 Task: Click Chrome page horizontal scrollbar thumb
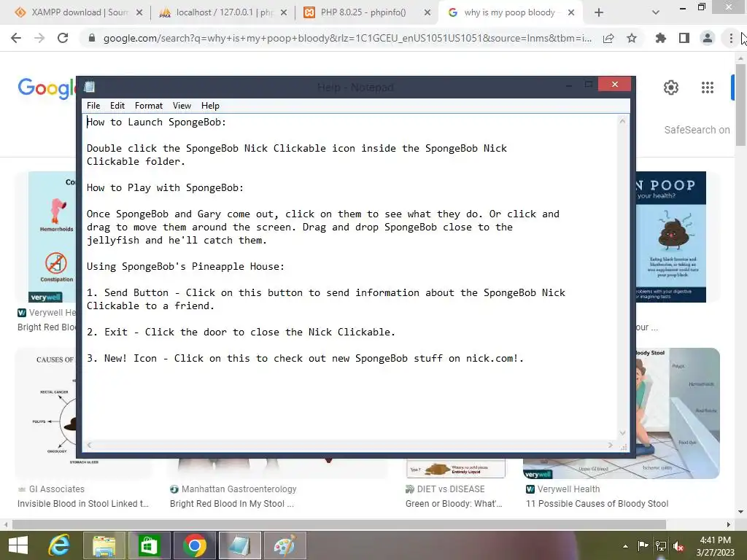point(338,524)
